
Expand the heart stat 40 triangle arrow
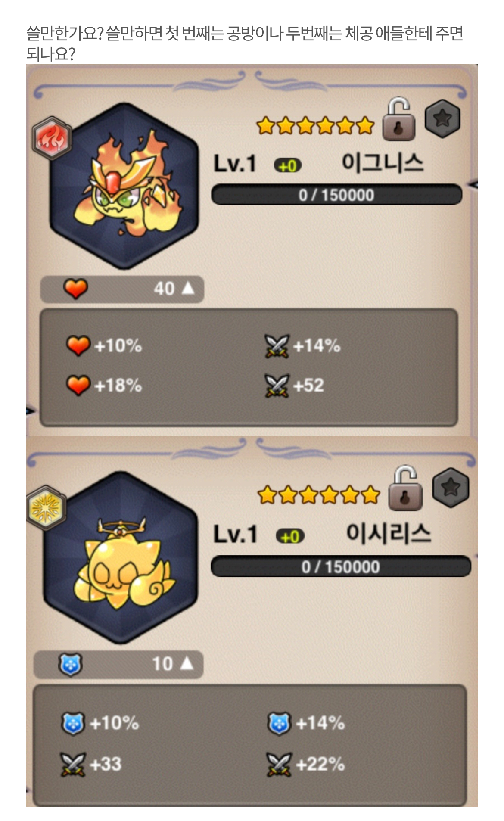[x=188, y=288]
